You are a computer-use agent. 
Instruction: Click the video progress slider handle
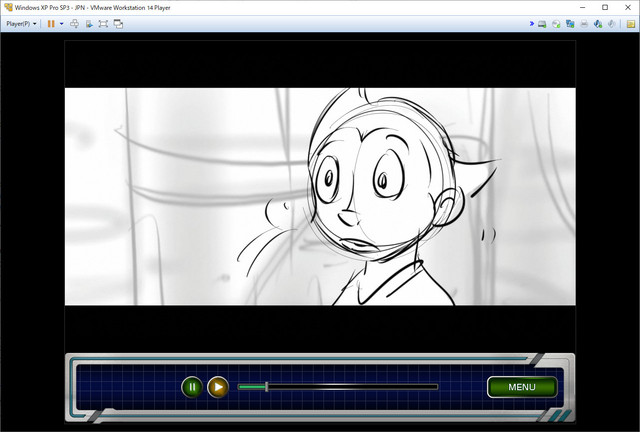(267, 387)
